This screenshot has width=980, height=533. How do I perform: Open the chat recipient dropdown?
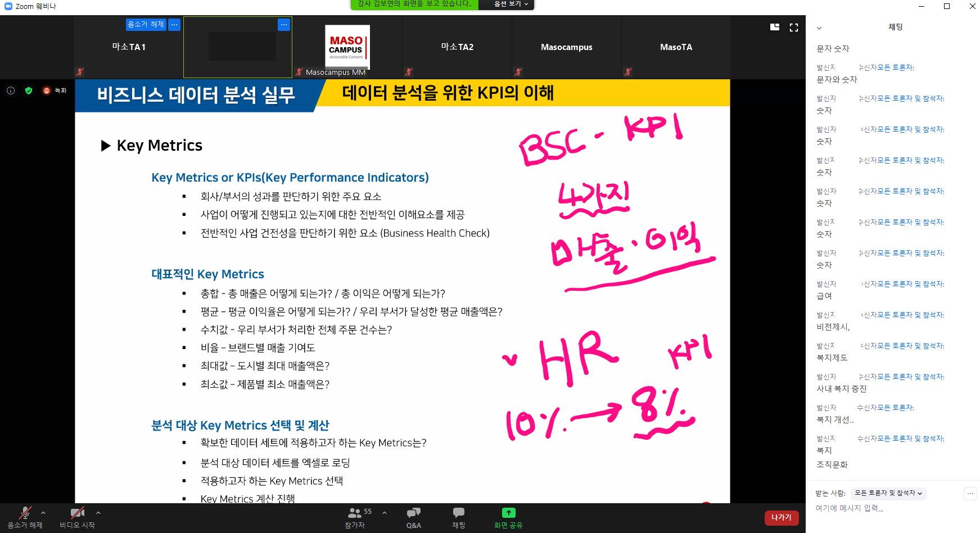(888, 493)
